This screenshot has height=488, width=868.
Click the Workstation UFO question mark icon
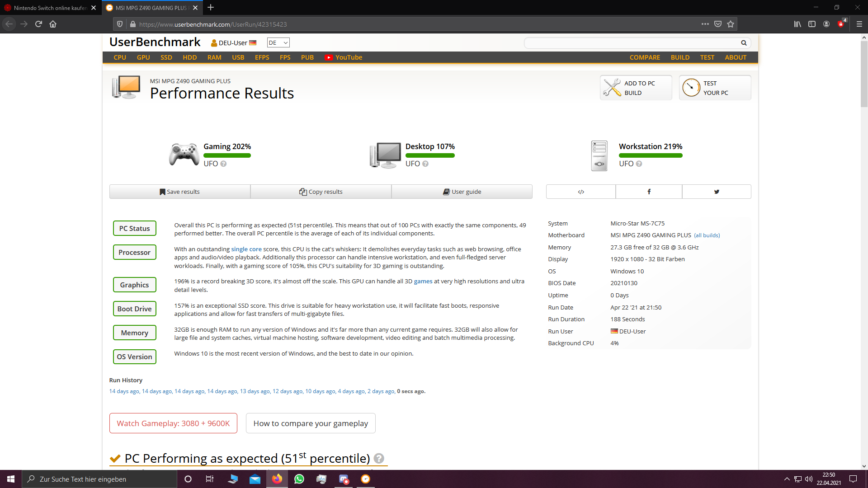click(x=639, y=164)
